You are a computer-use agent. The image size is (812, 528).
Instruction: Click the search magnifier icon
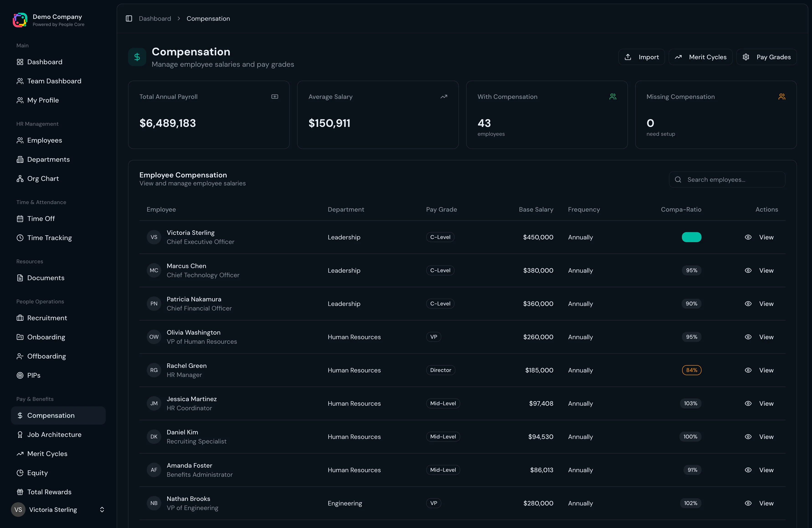point(678,179)
